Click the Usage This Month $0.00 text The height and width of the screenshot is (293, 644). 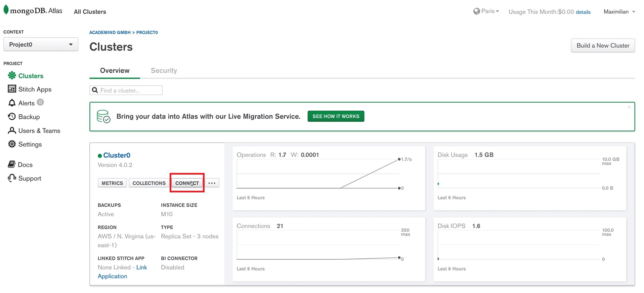pos(541,12)
